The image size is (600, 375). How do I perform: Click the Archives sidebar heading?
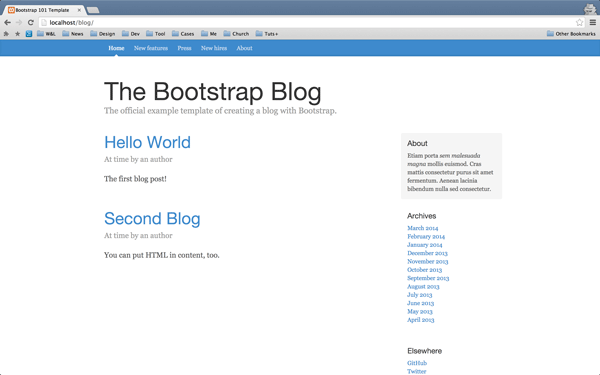(x=422, y=216)
